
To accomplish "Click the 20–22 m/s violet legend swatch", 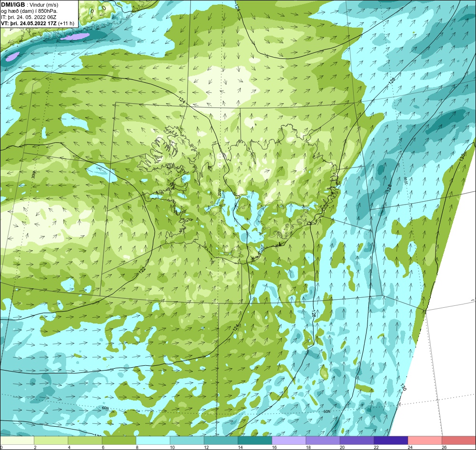I will coord(357,440).
